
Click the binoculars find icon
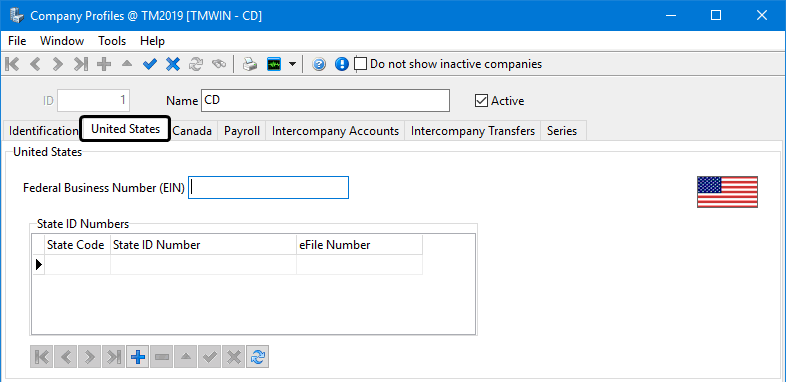219,64
